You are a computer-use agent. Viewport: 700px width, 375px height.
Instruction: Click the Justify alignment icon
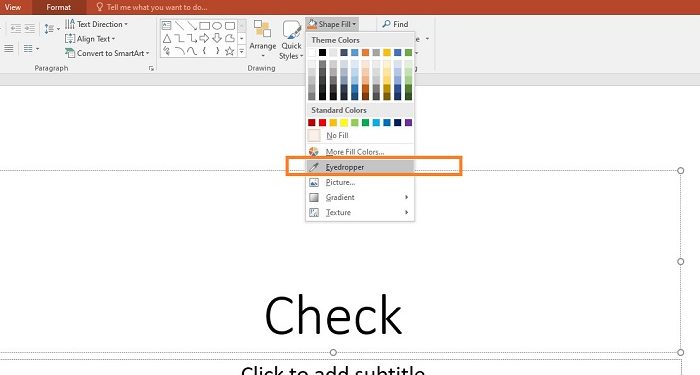[8, 48]
